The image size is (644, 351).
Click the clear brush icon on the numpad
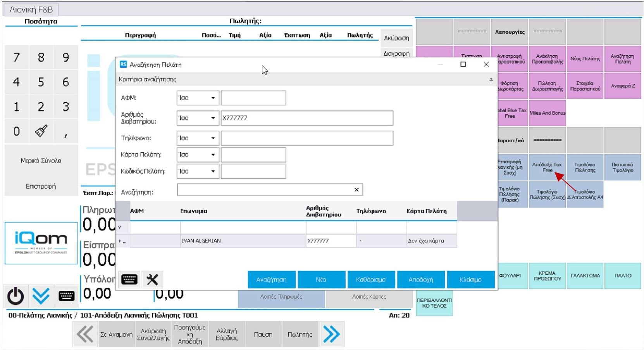click(41, 131)
